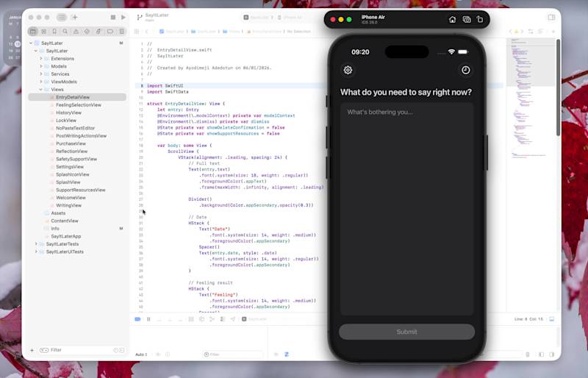Collapse the SayItLater project root
The height and width of the screenshot is (378, 588).
tap(31, 43)
